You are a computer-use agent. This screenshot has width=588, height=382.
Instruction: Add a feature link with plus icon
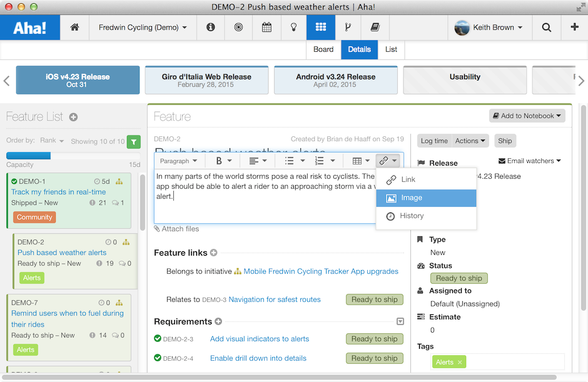[x=214, y=253]
